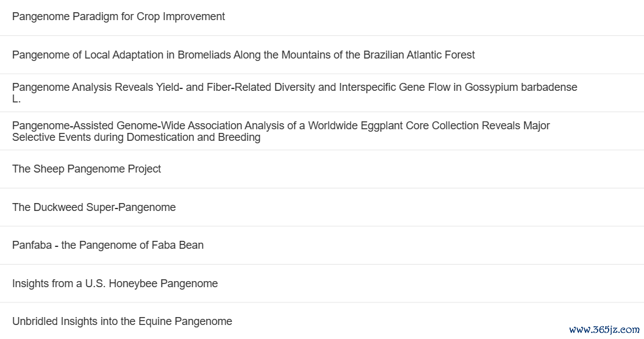This screenshot has width=644, height=339.
Task: Open 'The Sheep Pangenome Project' item
Action: coord(86,169)
